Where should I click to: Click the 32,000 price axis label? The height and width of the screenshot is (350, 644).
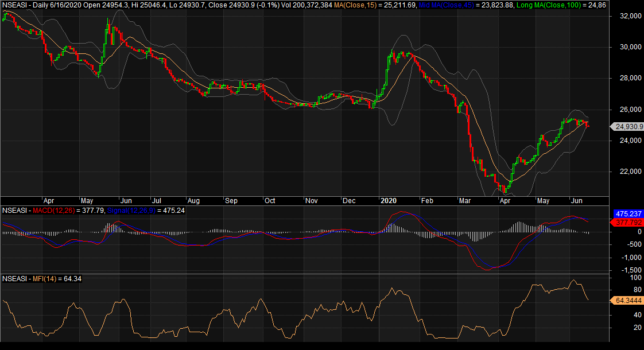(631, 16)
